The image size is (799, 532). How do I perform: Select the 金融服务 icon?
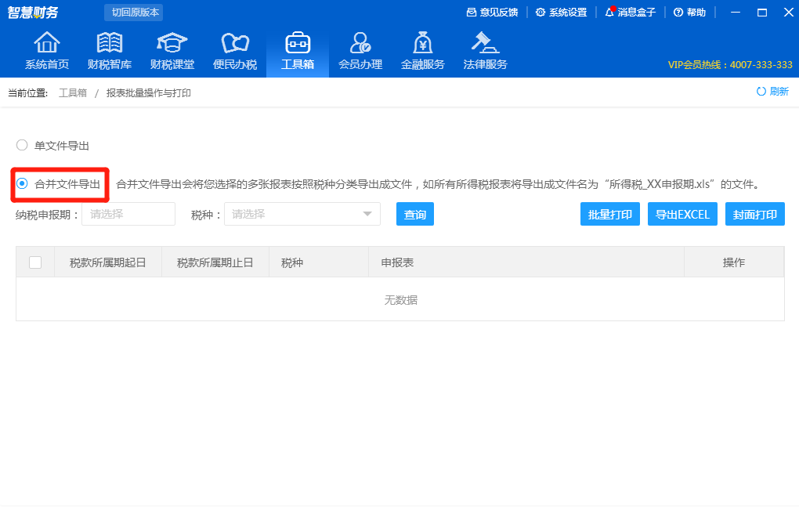[x=423, y=49]
